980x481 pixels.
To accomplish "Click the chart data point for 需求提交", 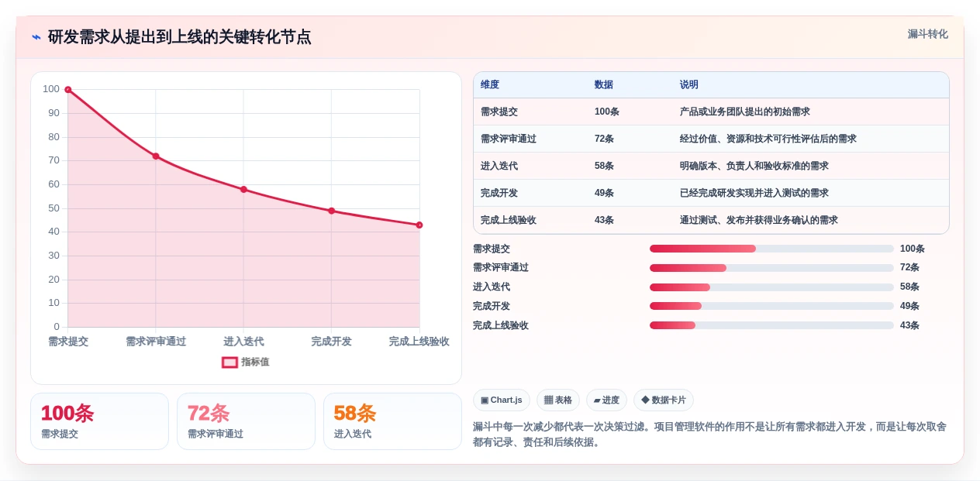I will coord(68,90).
